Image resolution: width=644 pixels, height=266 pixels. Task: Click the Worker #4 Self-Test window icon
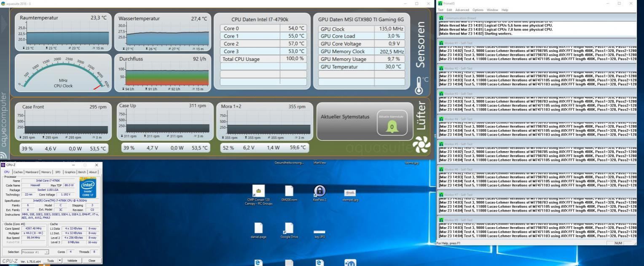(x=441, y=119)
